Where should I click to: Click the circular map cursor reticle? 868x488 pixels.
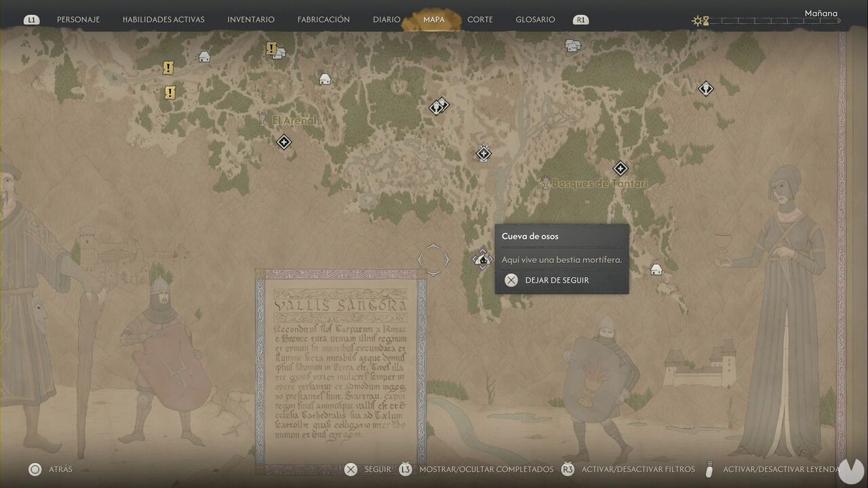pyautogui.click(x=433, y=260)
